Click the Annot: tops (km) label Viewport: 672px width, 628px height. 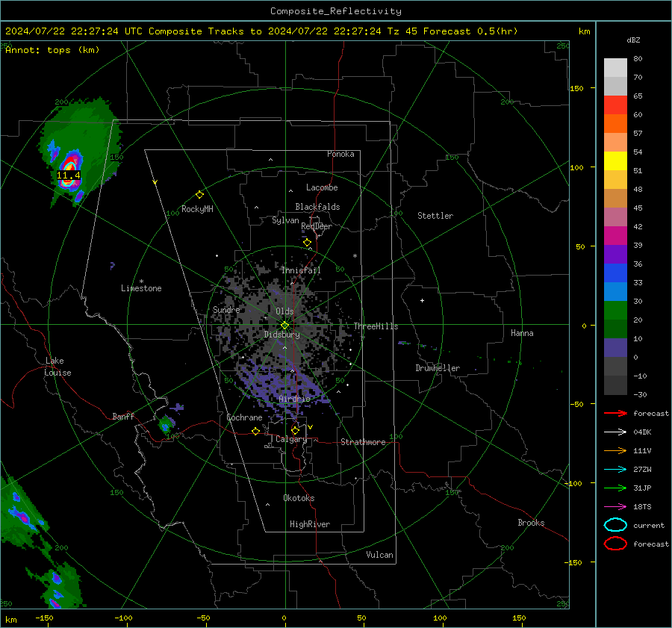pyautogui.click(x=52, y=50)
